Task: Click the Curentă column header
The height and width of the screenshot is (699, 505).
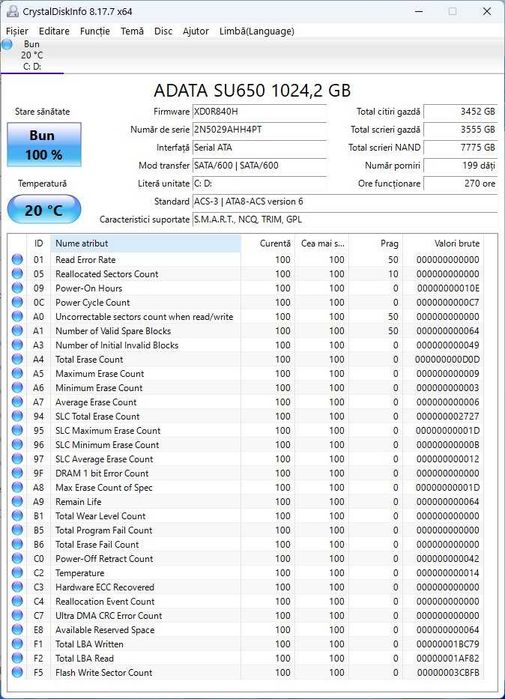Action: coord(267,243)
